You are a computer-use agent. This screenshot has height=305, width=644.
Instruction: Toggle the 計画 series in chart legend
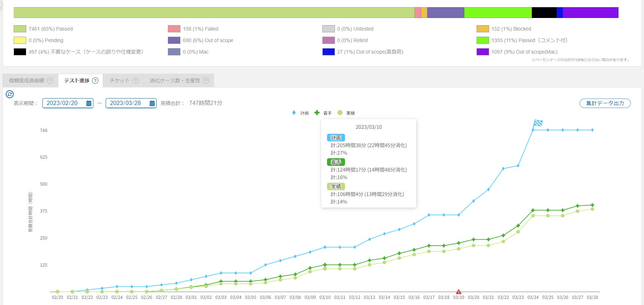pos(301,113)
